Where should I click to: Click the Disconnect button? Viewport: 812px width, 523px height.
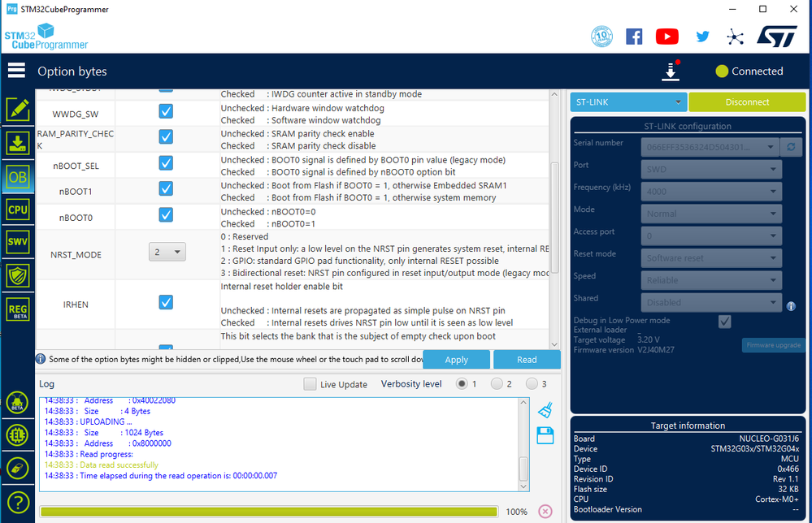coord(747,102)
